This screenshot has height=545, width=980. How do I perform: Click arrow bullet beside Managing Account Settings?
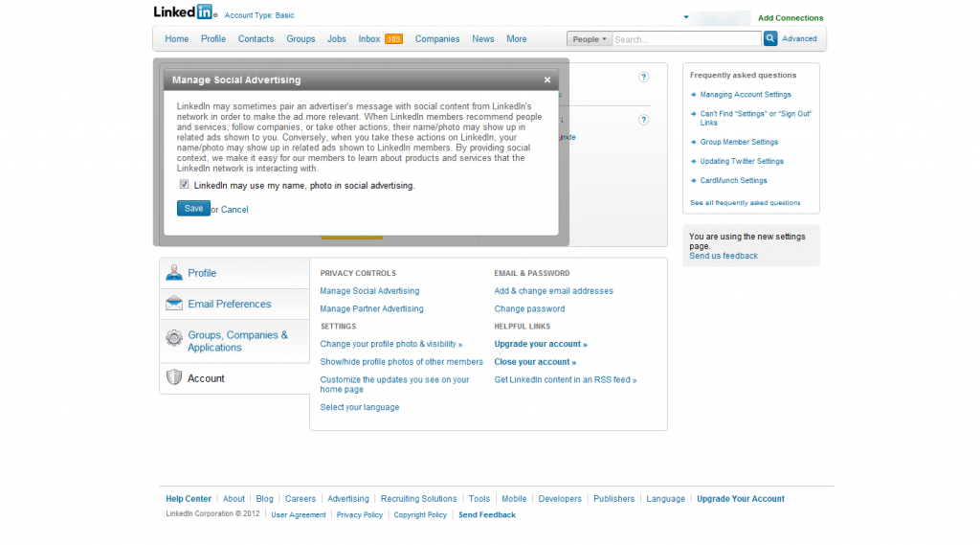pos(693,95)
